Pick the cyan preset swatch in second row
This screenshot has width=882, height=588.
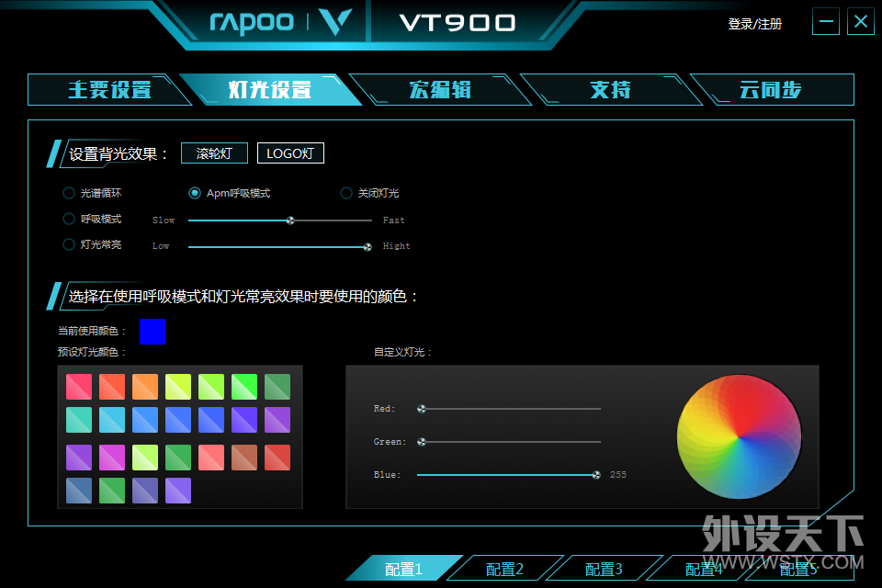coord(112,420)
